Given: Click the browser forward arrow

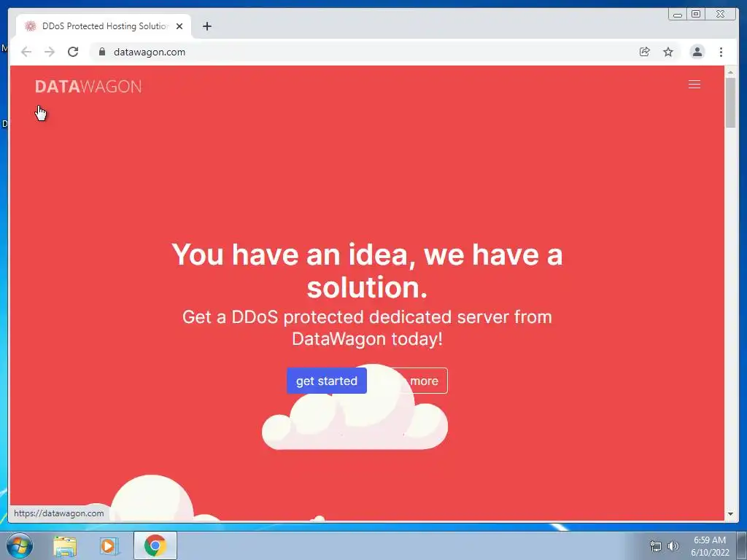Looking at the screenshot, I should click(50, 52).
